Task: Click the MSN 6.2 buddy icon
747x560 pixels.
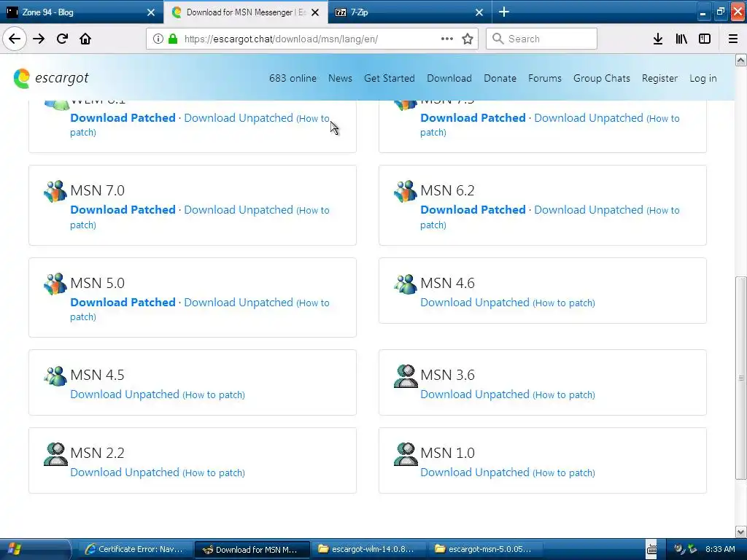Action: 406,192
